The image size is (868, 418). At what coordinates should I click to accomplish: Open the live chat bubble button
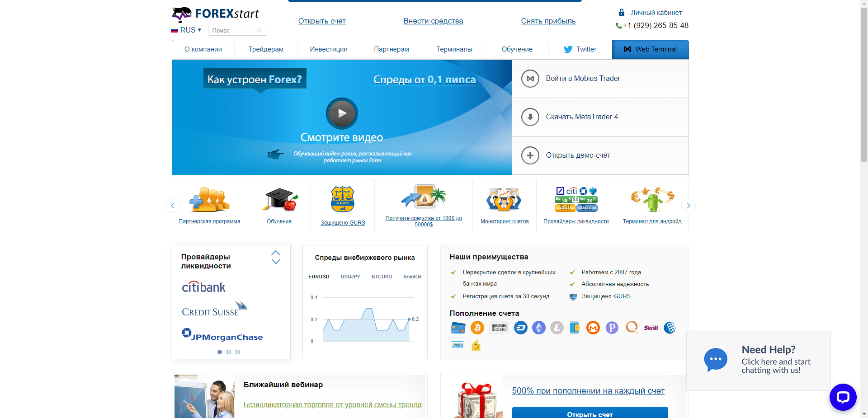pos(843,397)
